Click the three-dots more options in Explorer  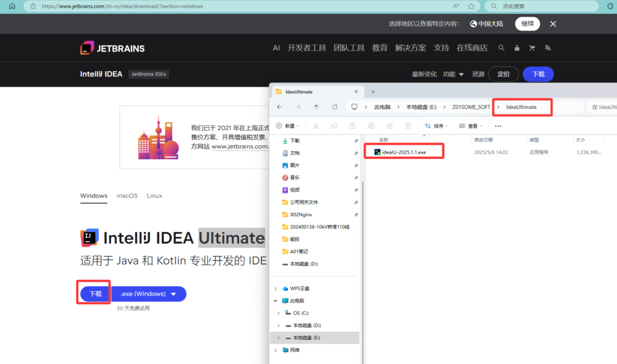(498, 126)
